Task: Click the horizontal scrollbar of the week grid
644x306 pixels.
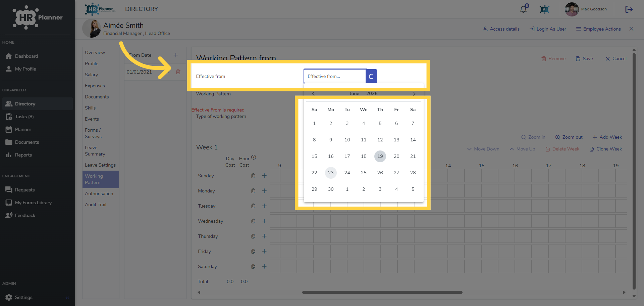Action: coord(382,292)
